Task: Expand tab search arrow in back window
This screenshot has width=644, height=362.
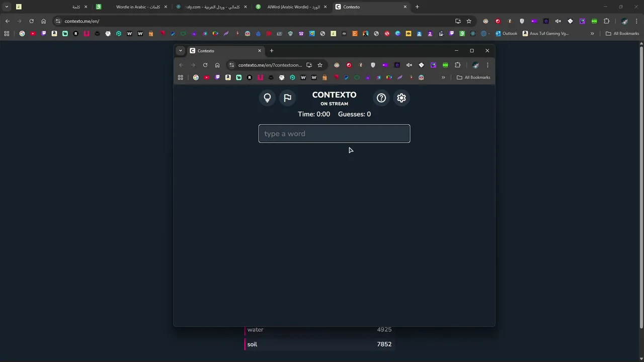Action: click(7, 7)
